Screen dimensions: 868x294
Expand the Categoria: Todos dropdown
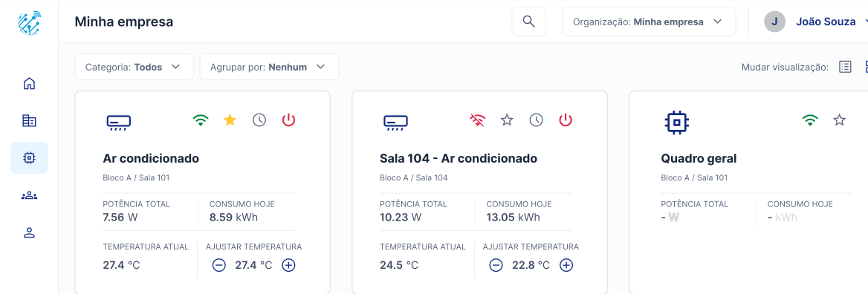tap(135, 67)
